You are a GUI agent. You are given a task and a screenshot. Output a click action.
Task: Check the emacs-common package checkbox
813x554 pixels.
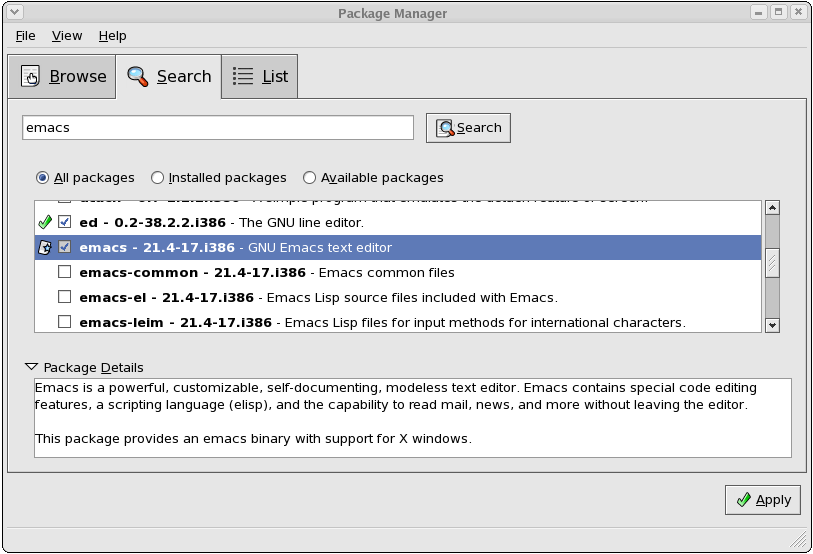65,272
